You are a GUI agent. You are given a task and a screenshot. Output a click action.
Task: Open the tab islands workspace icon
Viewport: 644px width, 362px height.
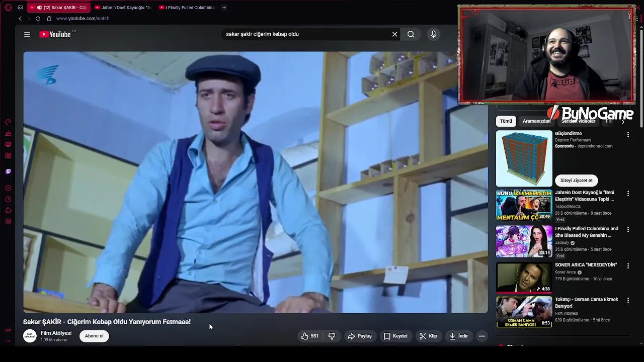point(20,8)
